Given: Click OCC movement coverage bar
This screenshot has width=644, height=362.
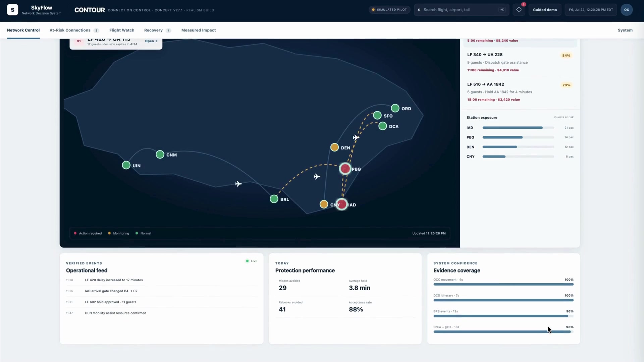Looking at the screenshot, I should [503, 284].
